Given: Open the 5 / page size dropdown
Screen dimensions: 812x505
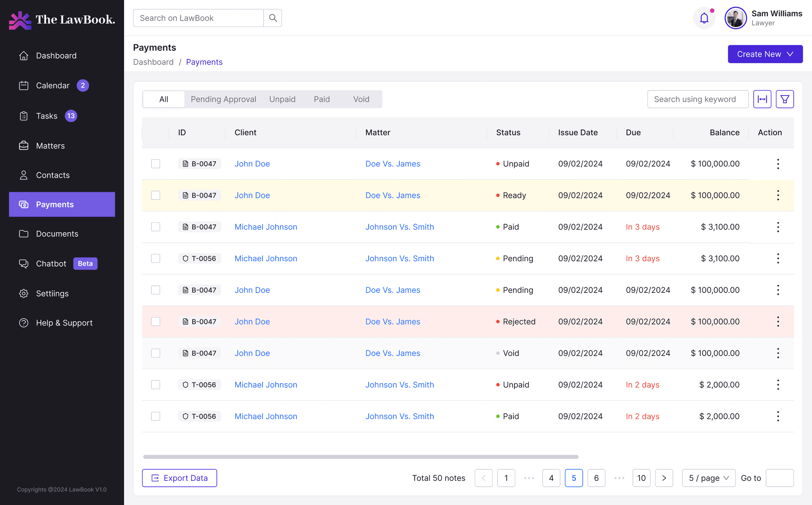Looking at the screenshot, I should tap(709, 478).
